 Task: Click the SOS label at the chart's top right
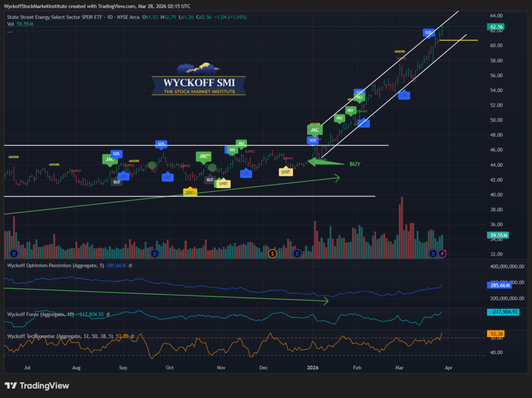[x=429, y=33]
